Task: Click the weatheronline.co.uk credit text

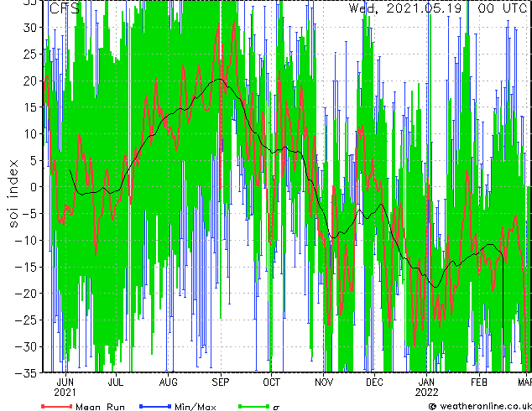Action: (x=485, y=406)
